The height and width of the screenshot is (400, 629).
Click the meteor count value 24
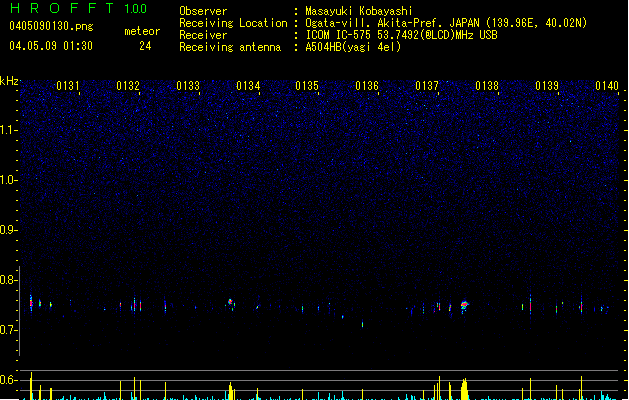pyautogui.click(x=145, y=46)
